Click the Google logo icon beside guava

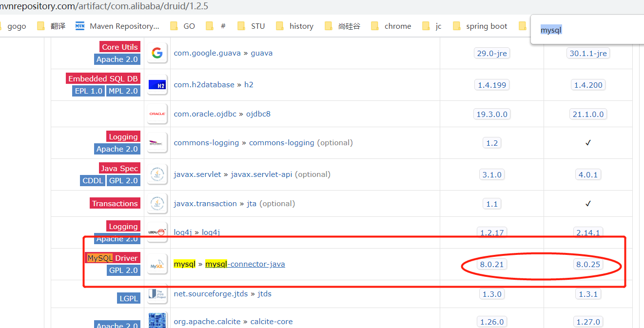156,53
